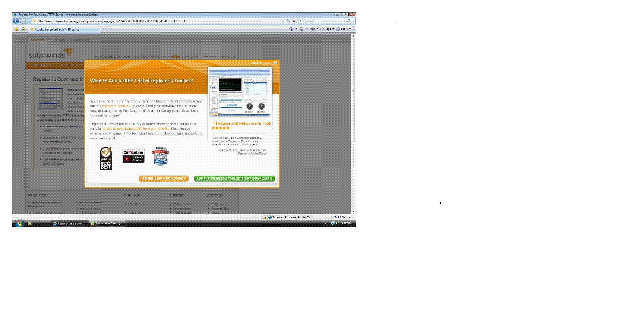
Task: Click the Live Search input box
Action: coord(322,21)
